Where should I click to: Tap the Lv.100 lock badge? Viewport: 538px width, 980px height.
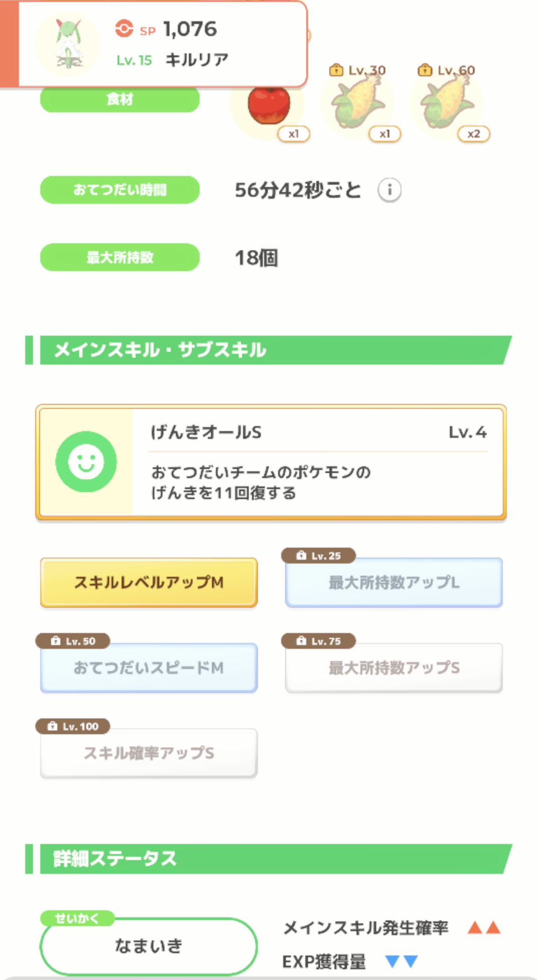point(73,726)
